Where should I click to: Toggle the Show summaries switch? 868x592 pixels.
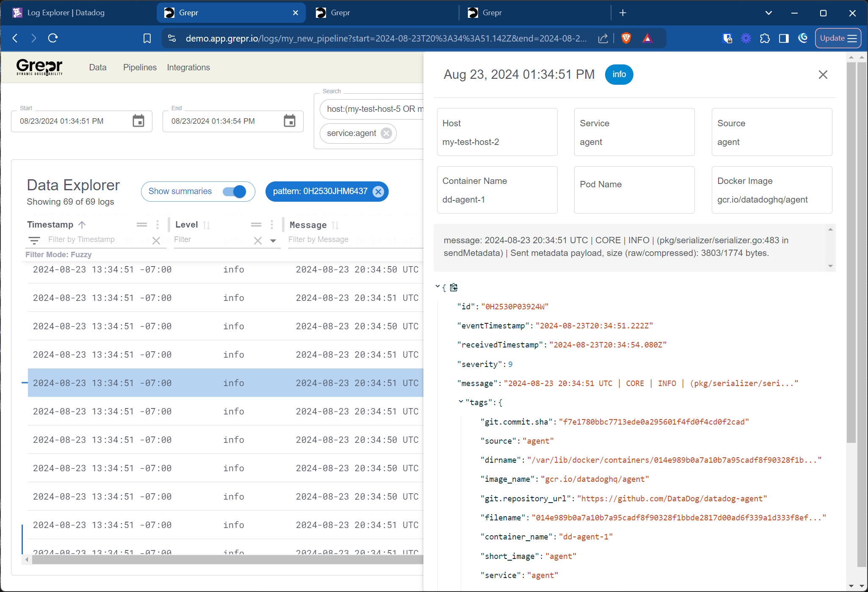click(235, 192)
